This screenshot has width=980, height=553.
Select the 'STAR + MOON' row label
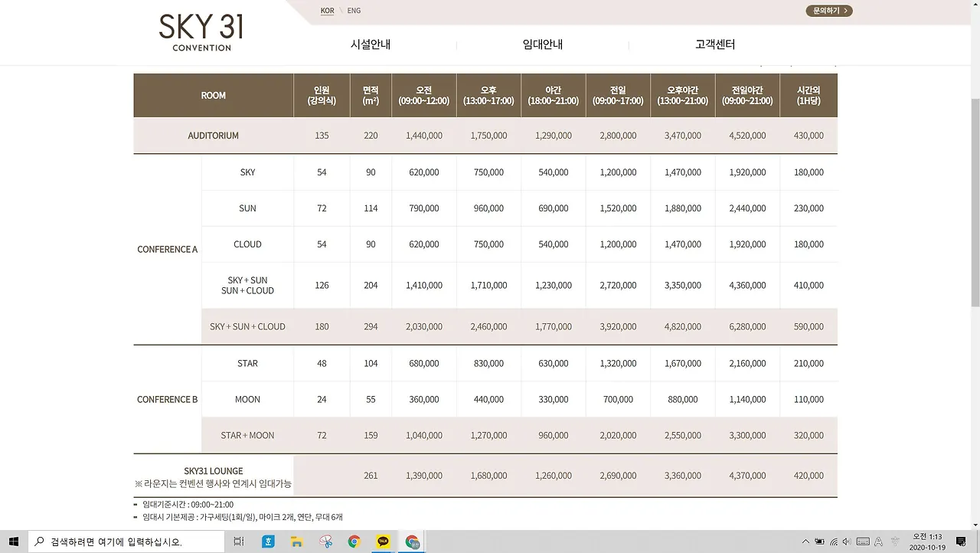247,436
